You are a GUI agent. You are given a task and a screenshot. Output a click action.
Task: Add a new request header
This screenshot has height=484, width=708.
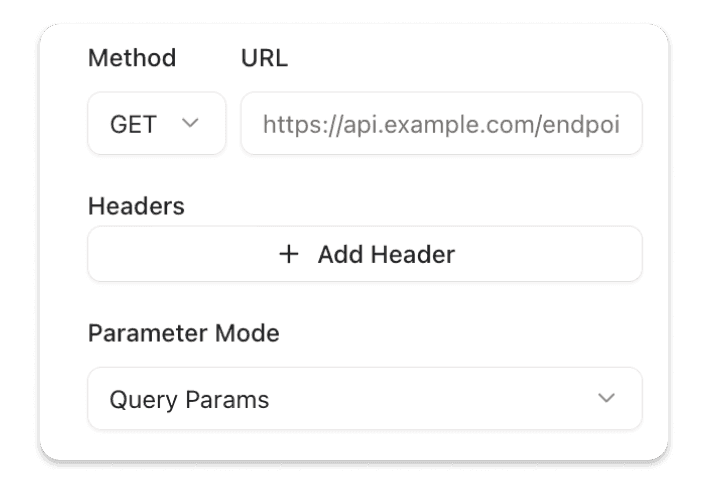365,254
